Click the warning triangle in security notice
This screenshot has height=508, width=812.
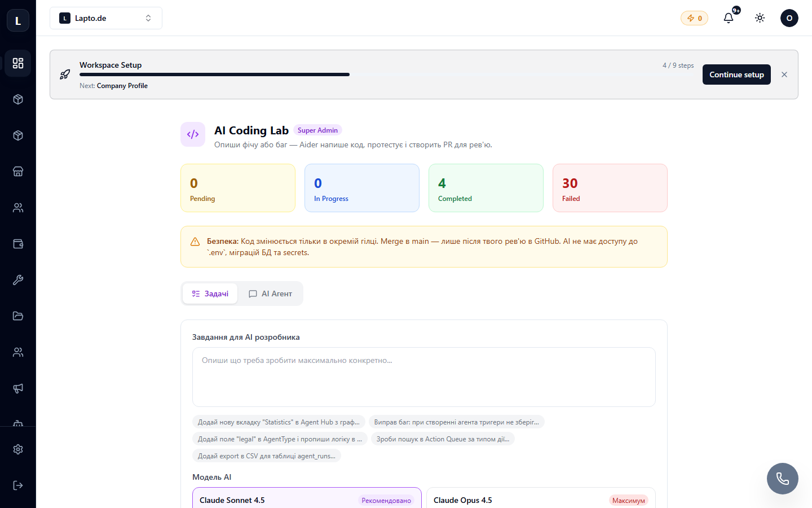(x=195, y=242)
